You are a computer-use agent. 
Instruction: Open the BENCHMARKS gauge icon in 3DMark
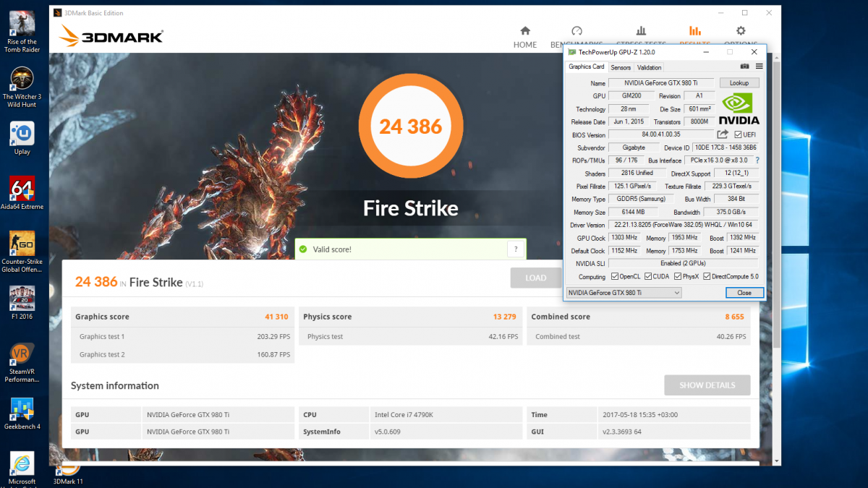click(x=576, y=31)
